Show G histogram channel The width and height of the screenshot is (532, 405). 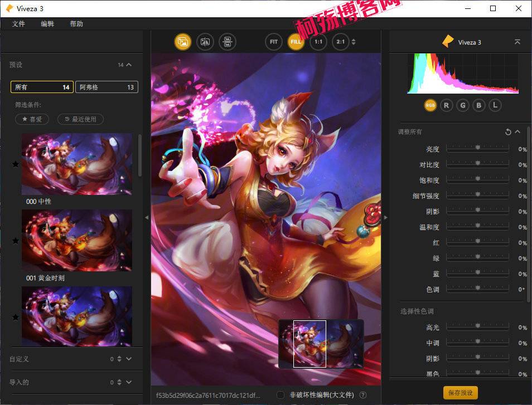463,105
